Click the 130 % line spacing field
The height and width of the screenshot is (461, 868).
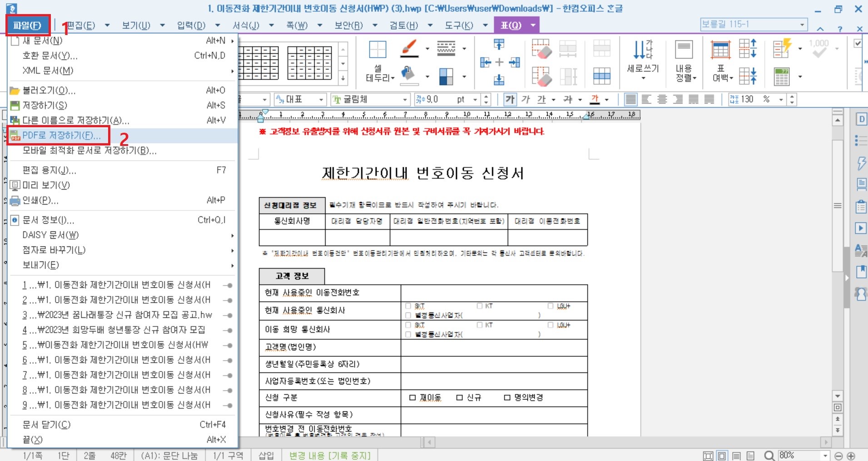[x=753, y=100]
